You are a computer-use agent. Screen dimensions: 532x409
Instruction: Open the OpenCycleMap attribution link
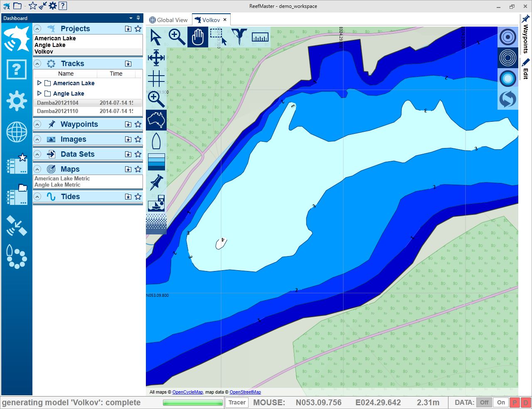coord(187,392)
